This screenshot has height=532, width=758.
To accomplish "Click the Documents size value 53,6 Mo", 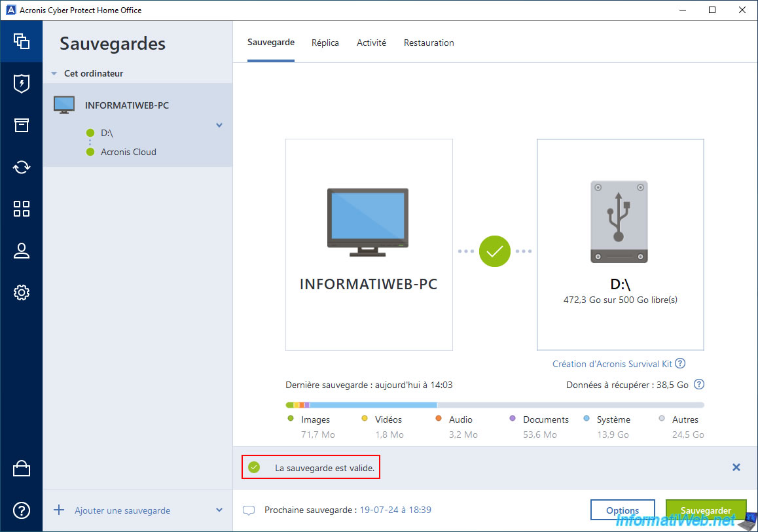I will pyautogui.click(x=539, y=434).
